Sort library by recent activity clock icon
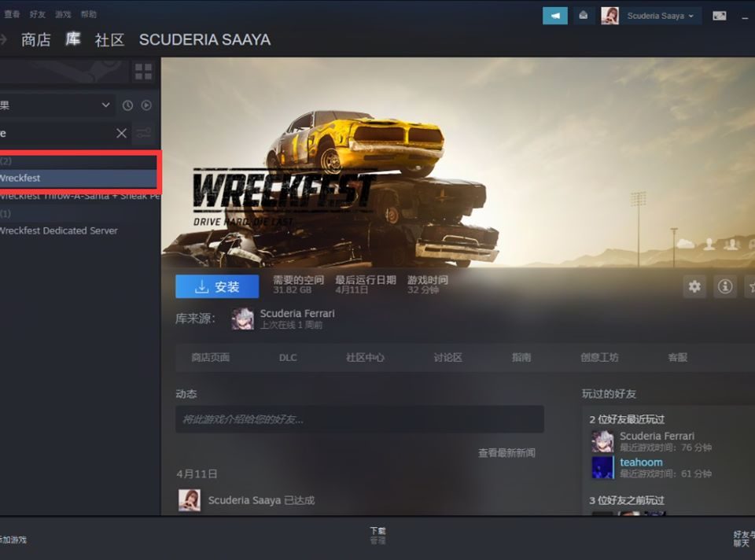755x560 pixels. point(127,105)
